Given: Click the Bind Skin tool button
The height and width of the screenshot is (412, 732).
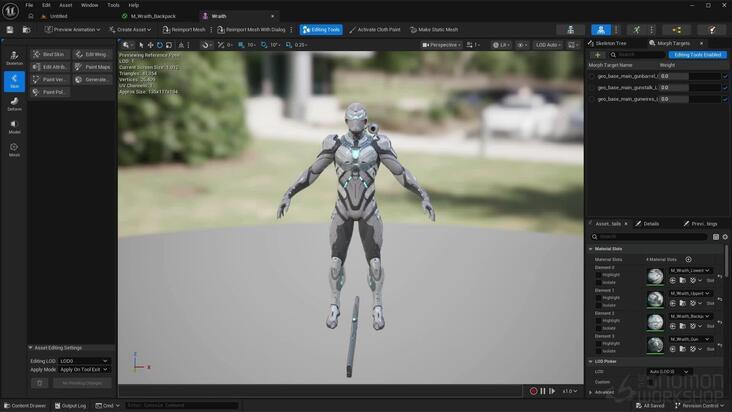Looking at the screenshot, I should pos(50,54).
